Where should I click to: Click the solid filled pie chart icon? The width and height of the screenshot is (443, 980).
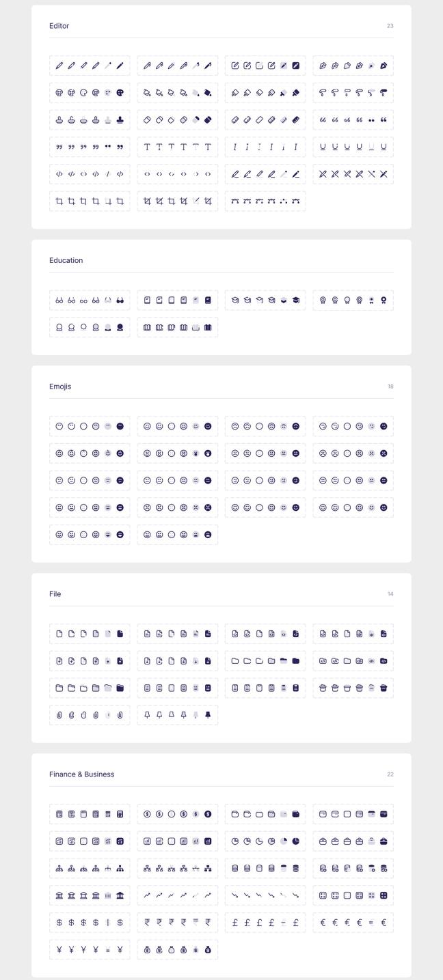point(296,841)
